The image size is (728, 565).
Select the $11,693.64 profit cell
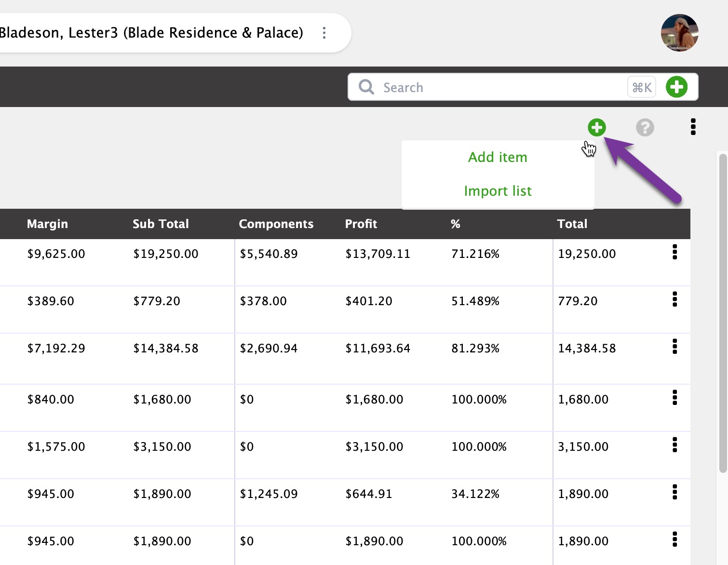tap(377, 348)
